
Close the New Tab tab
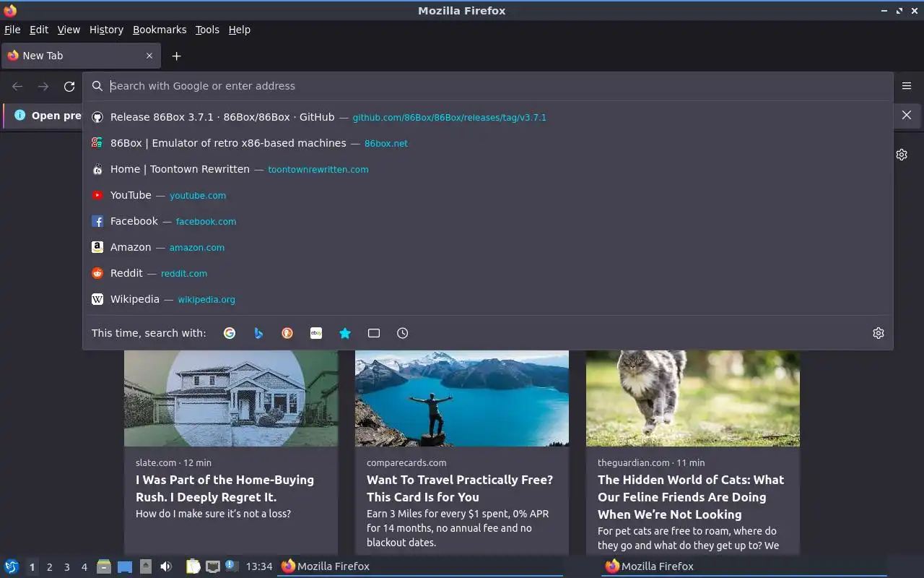[x=149, y=56]
